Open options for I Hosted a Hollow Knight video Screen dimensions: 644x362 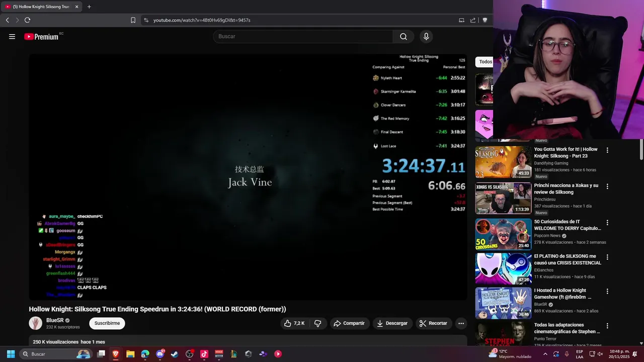point(607,291)
